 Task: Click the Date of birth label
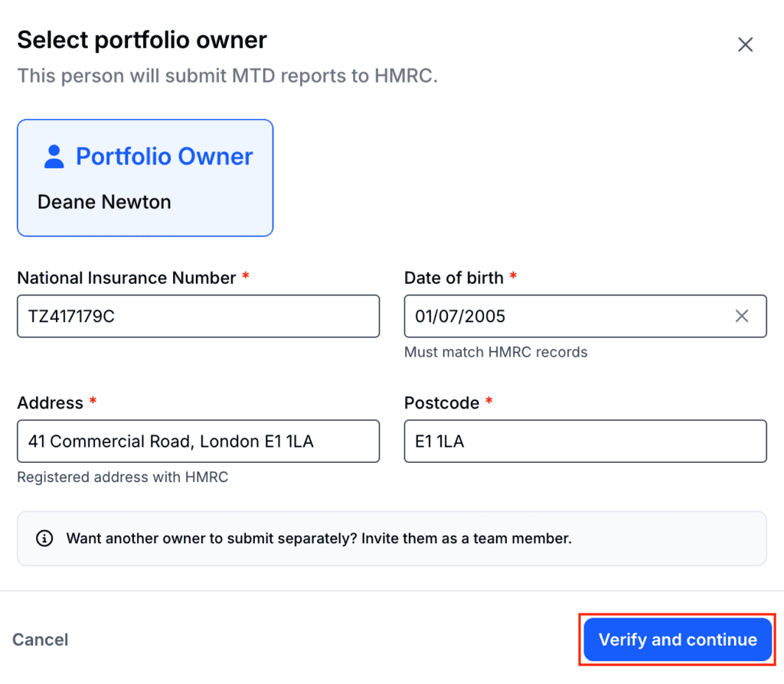[453, 278]
